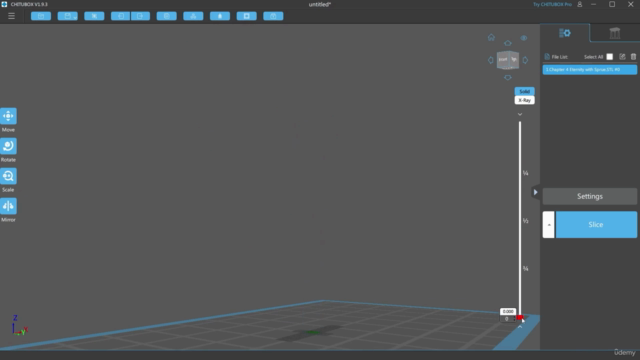
Task: Click the Open file folder toolbar icon
Action: click(41, 16)
